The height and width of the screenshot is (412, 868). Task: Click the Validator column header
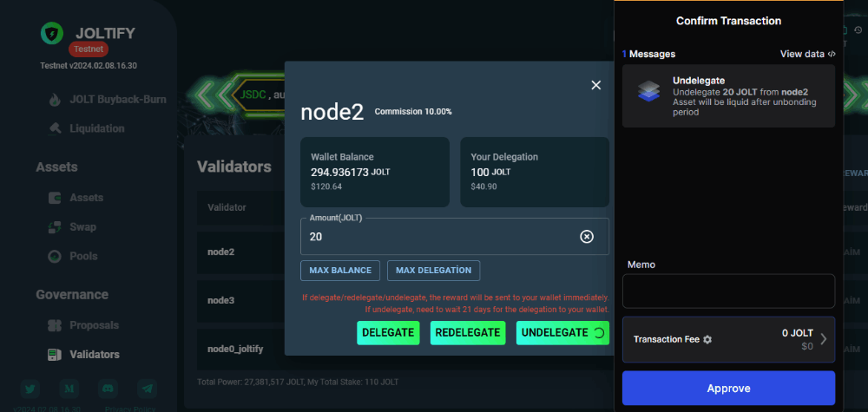pos(227,207)
